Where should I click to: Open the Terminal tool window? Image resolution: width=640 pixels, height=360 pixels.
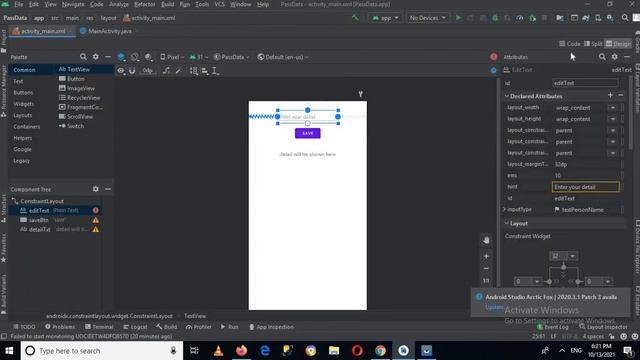point(99,327)
